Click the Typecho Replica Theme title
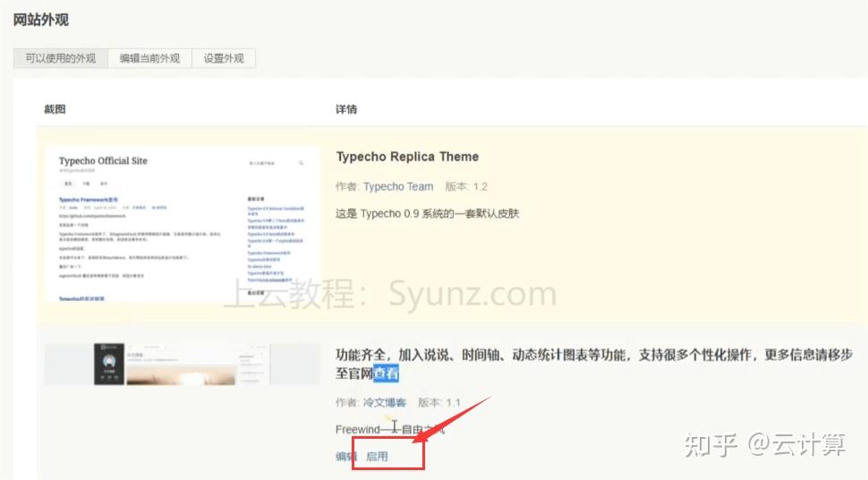This screenshot has height=480, width=868. coord(407,157)
